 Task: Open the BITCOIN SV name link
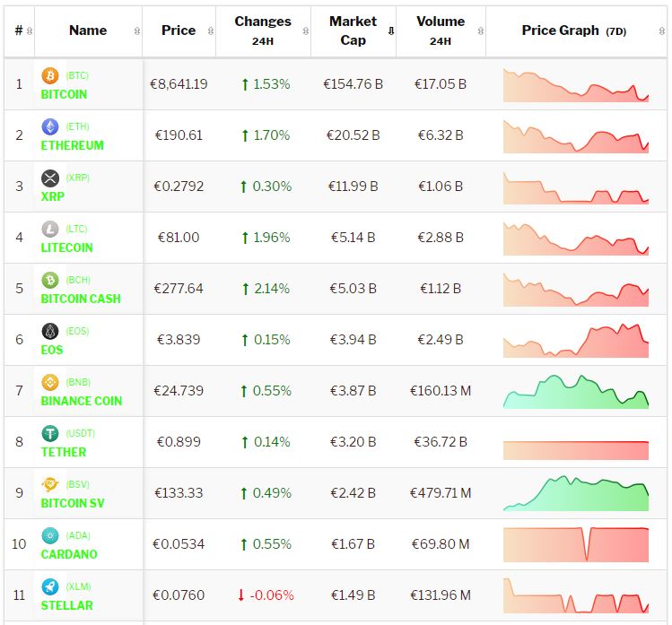[73, 503]
